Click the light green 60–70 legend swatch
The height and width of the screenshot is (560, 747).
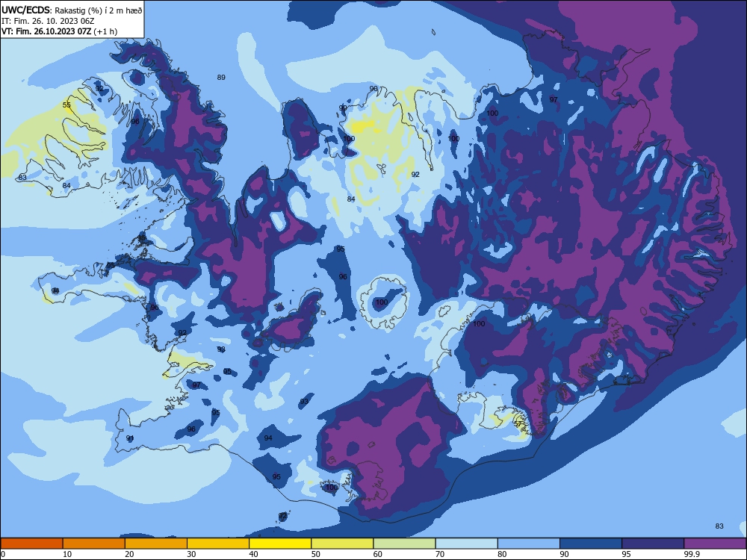point(404,544)
